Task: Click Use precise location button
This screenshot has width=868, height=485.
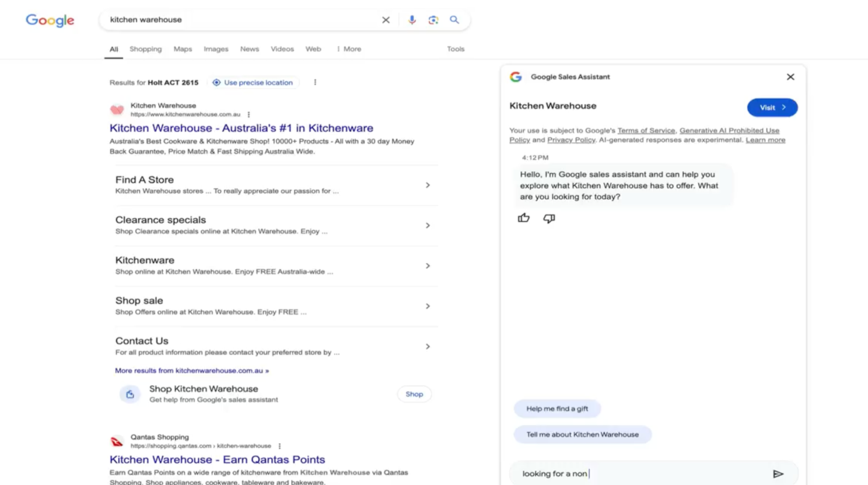Action: (253, 82)
